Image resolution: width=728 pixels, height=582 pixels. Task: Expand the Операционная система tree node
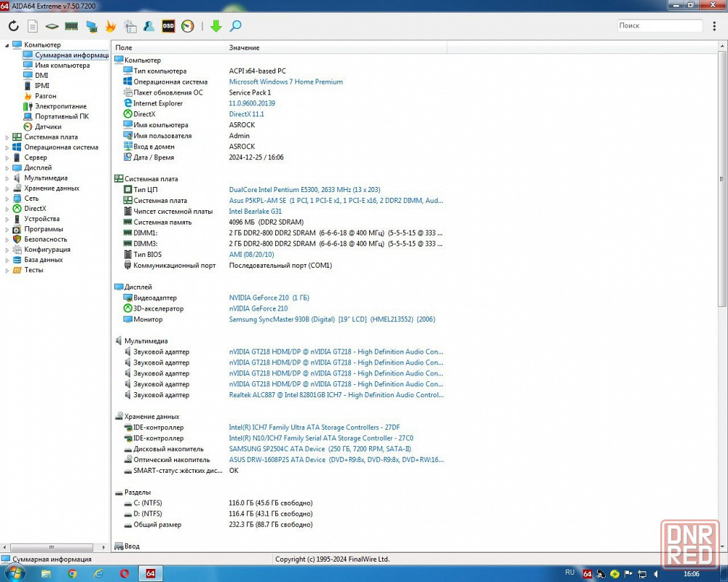point(7,148)
